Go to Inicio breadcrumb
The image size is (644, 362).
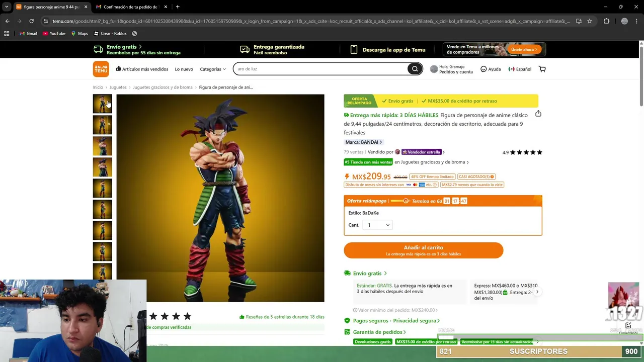click(x=98, y=87)
